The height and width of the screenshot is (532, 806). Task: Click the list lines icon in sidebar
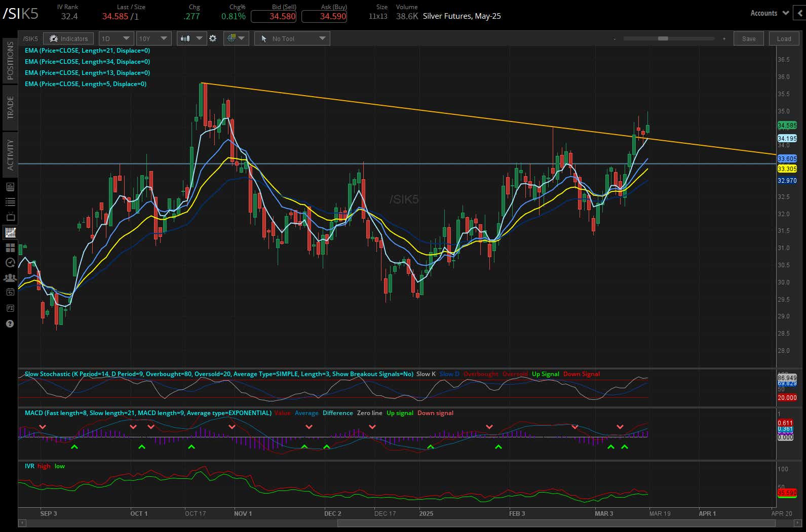pyautogui.click(x=10, y=202)
